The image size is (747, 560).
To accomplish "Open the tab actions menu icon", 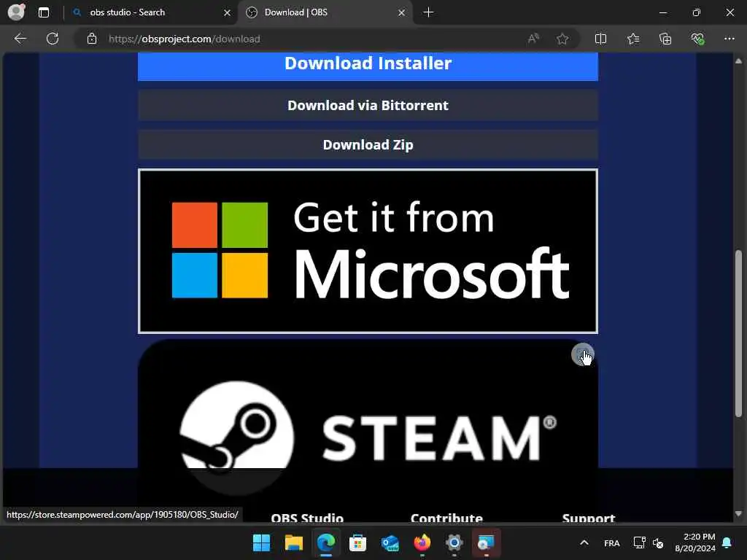I will [44, 12].
